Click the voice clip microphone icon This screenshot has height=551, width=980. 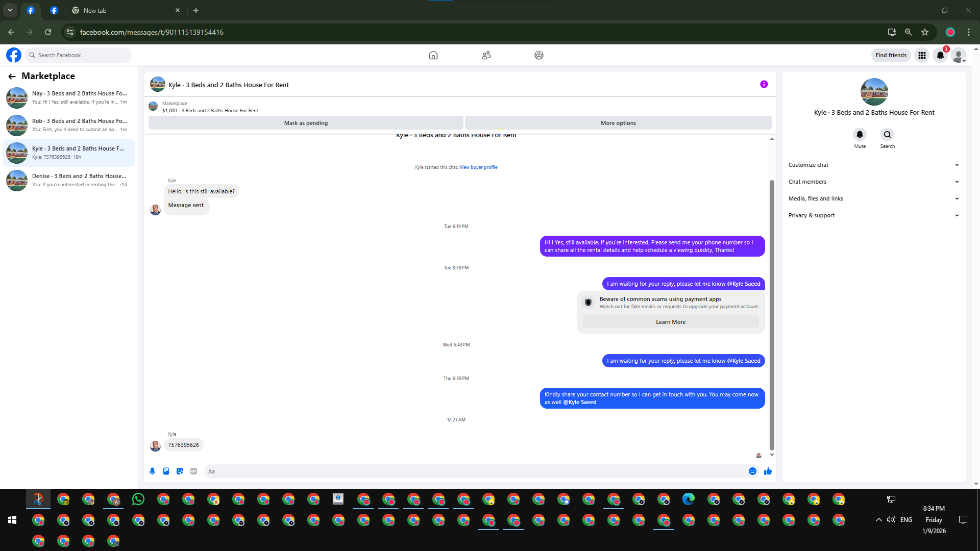(x=152, y=471)
